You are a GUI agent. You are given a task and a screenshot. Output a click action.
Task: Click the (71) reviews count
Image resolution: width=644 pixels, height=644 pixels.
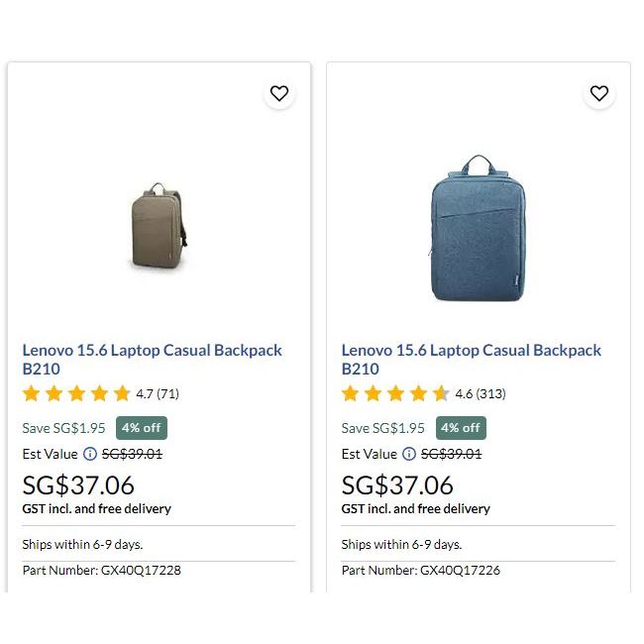point(168,393)
